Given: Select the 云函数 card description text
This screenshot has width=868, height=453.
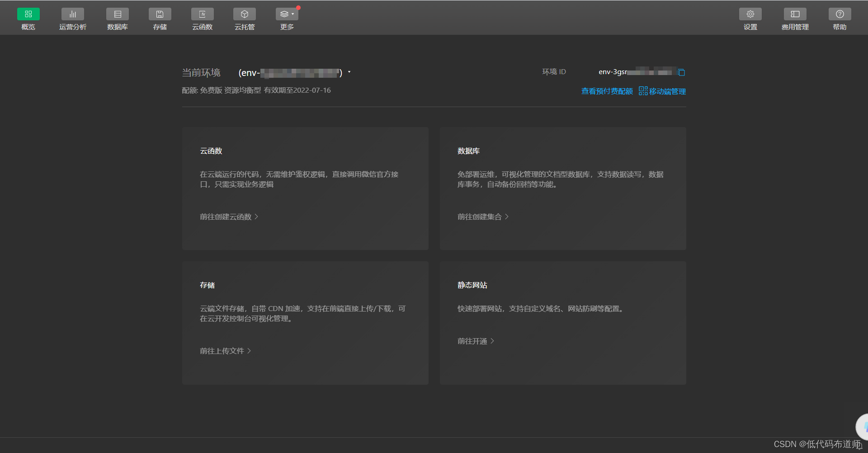Looking at the screenshot, I should pos(299,179).
